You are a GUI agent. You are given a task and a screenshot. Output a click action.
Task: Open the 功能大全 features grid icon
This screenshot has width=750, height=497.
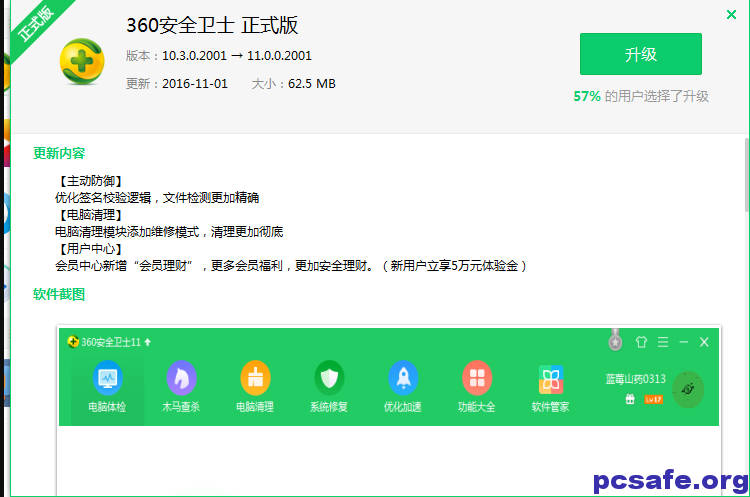[x=477, y=379]
